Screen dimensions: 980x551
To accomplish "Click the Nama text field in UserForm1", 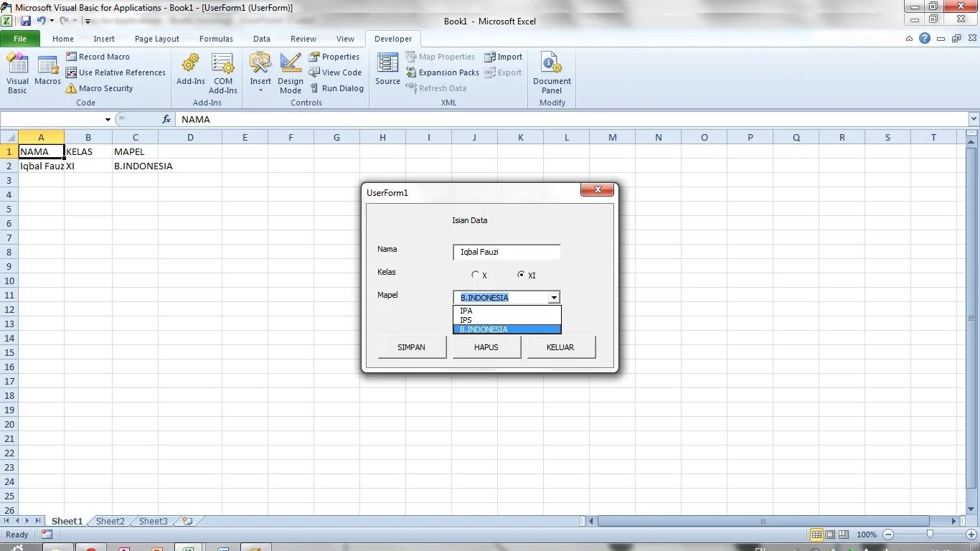I will (507, 252).
